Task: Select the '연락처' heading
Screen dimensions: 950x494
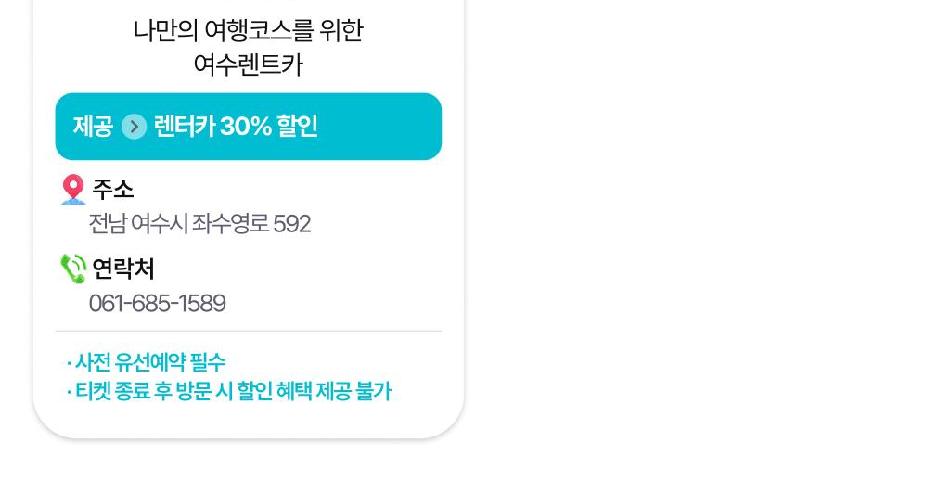Action: click(x=123, y=268)
